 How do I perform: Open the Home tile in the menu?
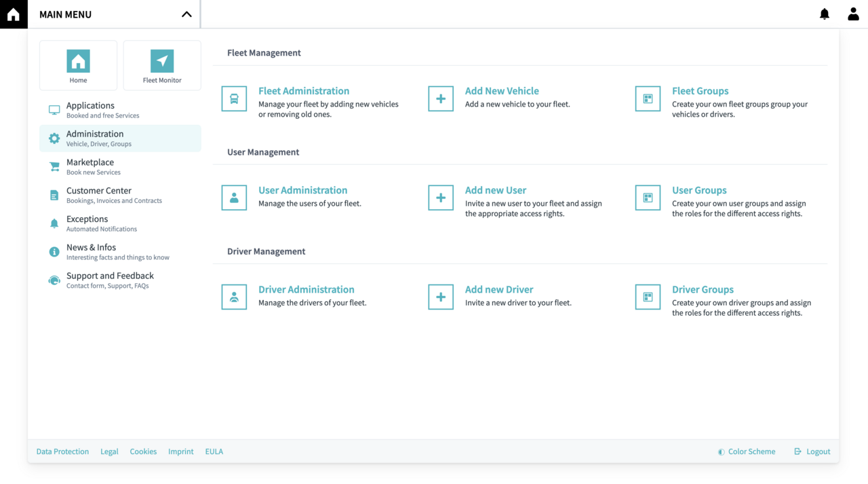point(78,66)
